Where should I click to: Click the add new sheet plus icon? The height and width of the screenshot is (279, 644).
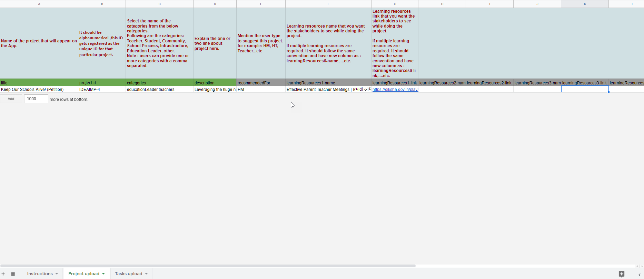(3, 274)
